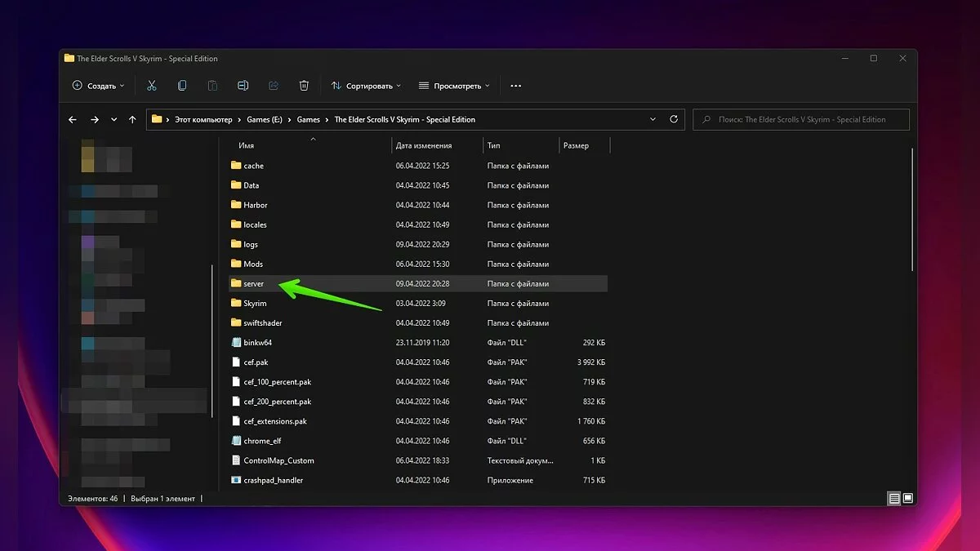Image resolution: width=980 pixels, height=551 pixels.
Task: Expand address bar history dropdown arrow
Action: (x=653, y=119)
